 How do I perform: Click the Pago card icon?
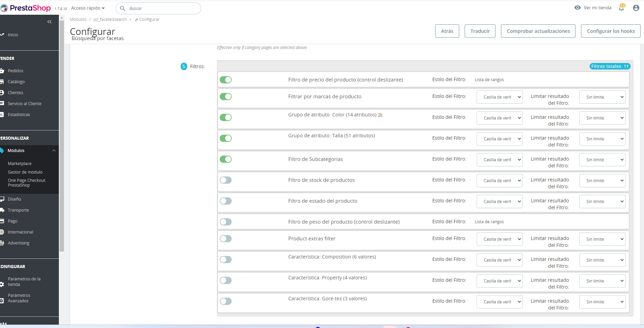[2, 221]
